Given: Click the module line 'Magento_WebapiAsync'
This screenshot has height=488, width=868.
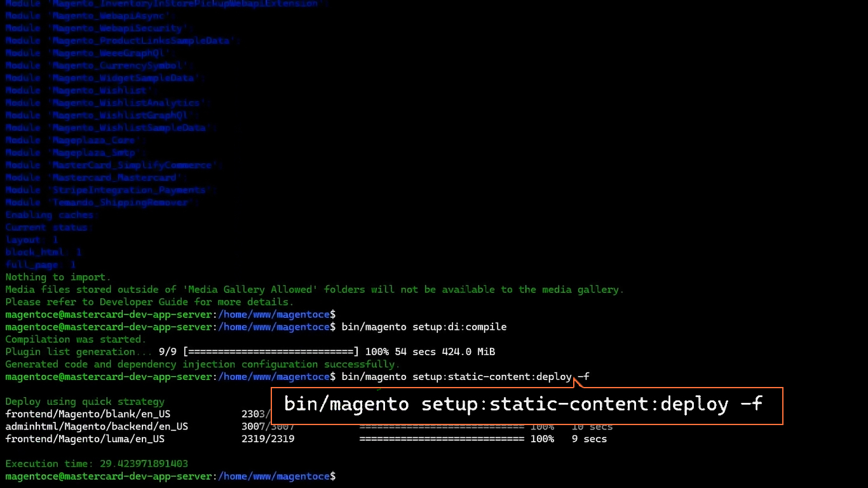Looking at the screenshot, I should pos(90,16).
